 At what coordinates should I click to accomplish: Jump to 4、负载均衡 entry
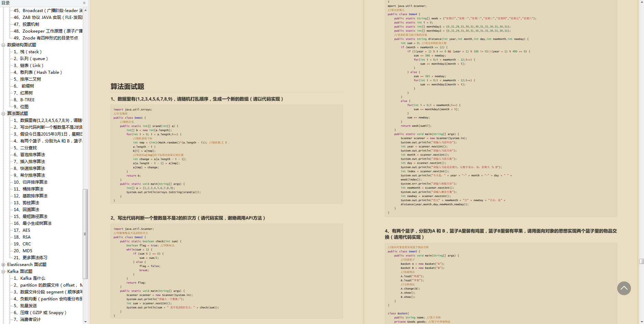point(48,299)
